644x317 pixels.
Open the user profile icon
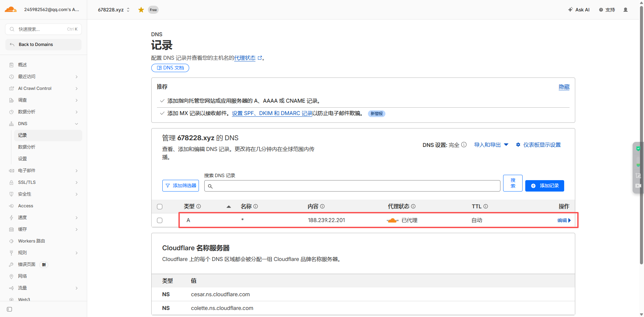coord(626,10)
